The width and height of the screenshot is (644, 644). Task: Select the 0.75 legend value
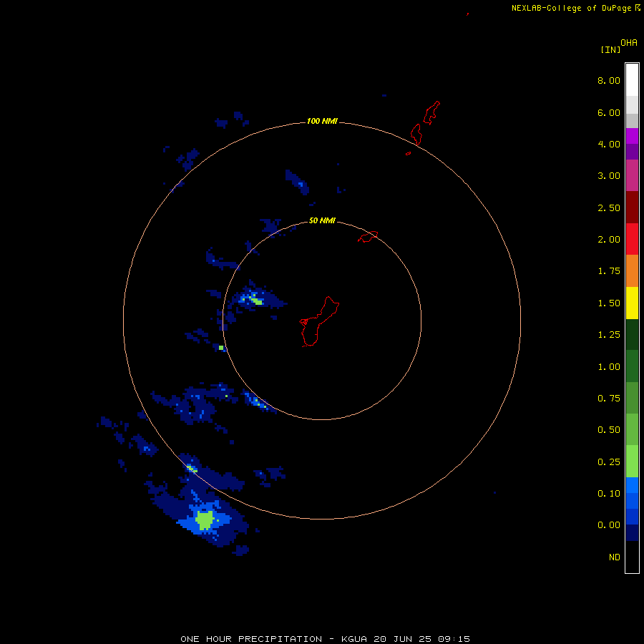pyautogui.click(x=609, y=399)
